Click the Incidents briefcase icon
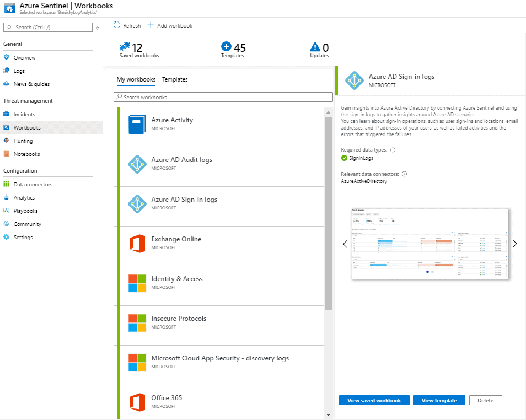Viewport: 526px width, 420px height. tap(7, 114)
